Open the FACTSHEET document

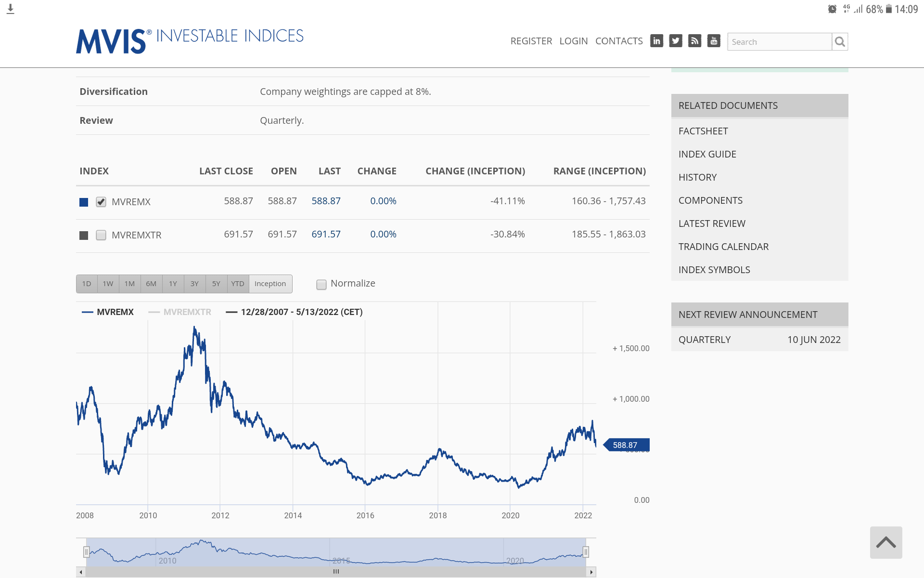[x=703, y=131]
